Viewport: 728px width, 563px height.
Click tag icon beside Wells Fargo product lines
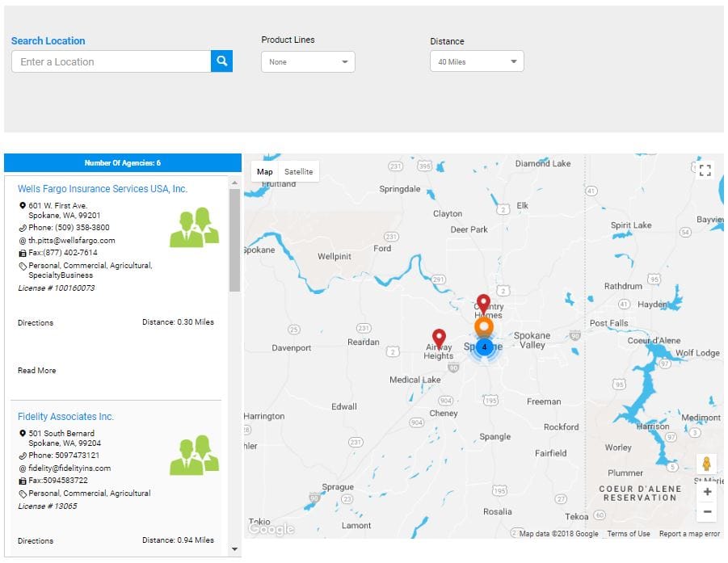[x=23, y=266]
